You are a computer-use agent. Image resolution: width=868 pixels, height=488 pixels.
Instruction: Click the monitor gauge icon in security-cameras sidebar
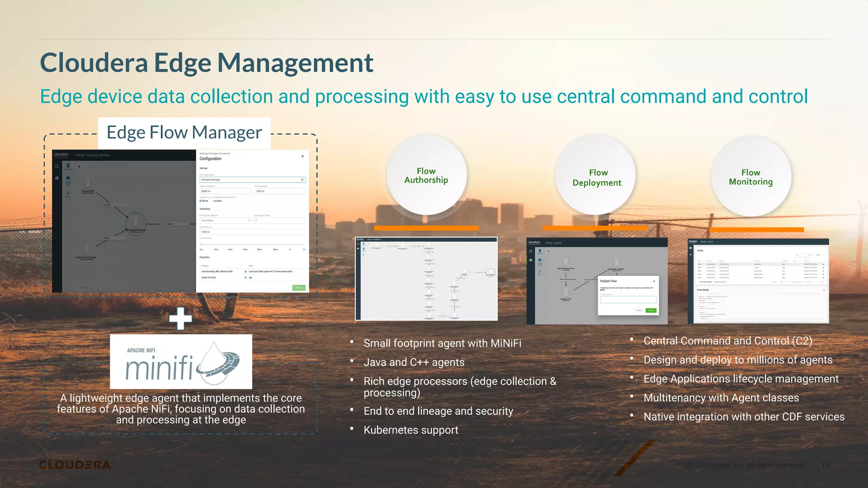point(57,178)
